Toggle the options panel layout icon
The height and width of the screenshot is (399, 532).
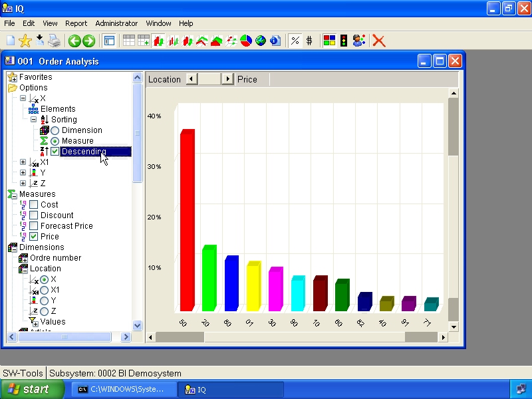(109, 41)
